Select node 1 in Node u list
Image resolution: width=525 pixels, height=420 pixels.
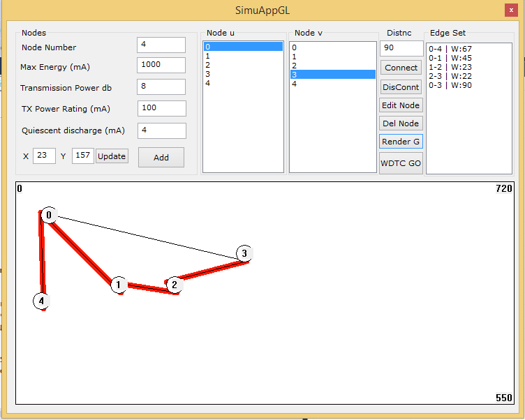[x=243, y=56]
